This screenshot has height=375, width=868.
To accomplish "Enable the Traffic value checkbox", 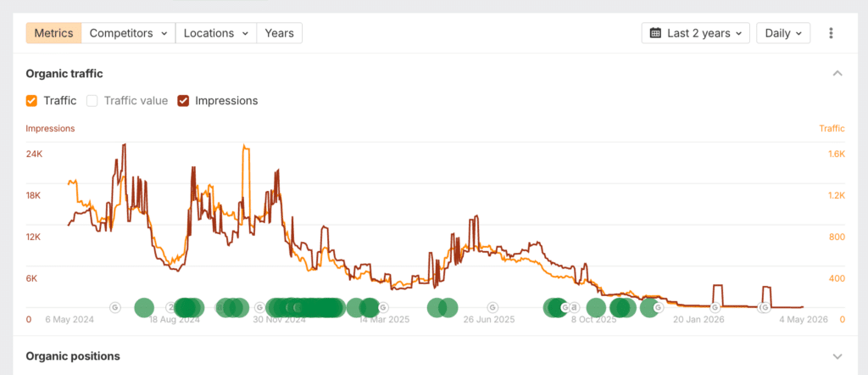I will pos(92,101).
